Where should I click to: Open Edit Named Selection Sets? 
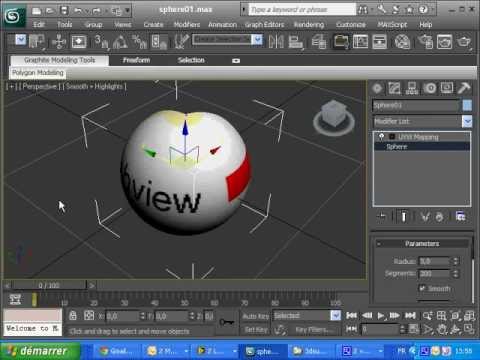point(182,42)
